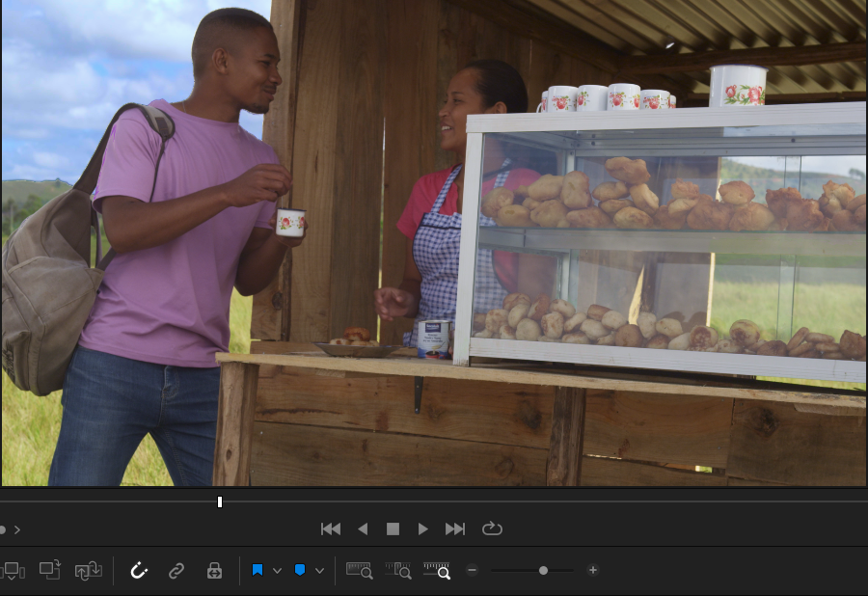This screenshot has width=868, height=596.
Task: Jump to the first frame button
Action: [331, 528]
